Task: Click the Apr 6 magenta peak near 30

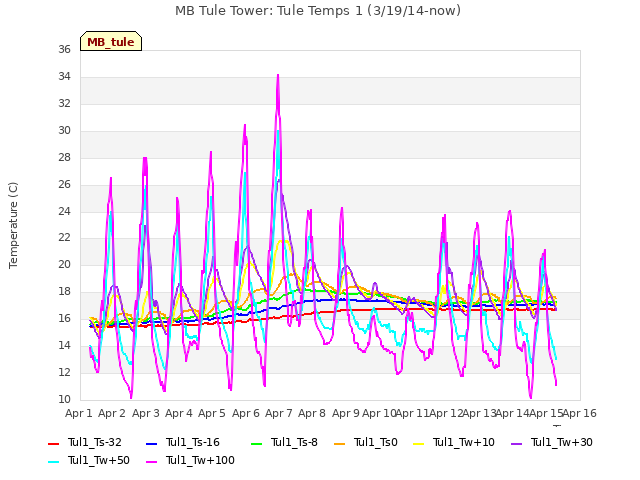Action: pyautogui.click(x=245, y=126)
